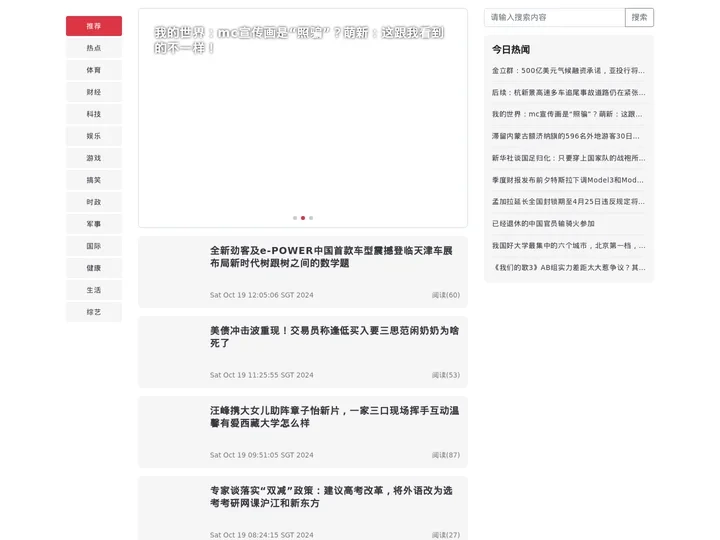
Task: Open hot news 孟加拉延长全国封锁期
Action: [x=568, y=202]
